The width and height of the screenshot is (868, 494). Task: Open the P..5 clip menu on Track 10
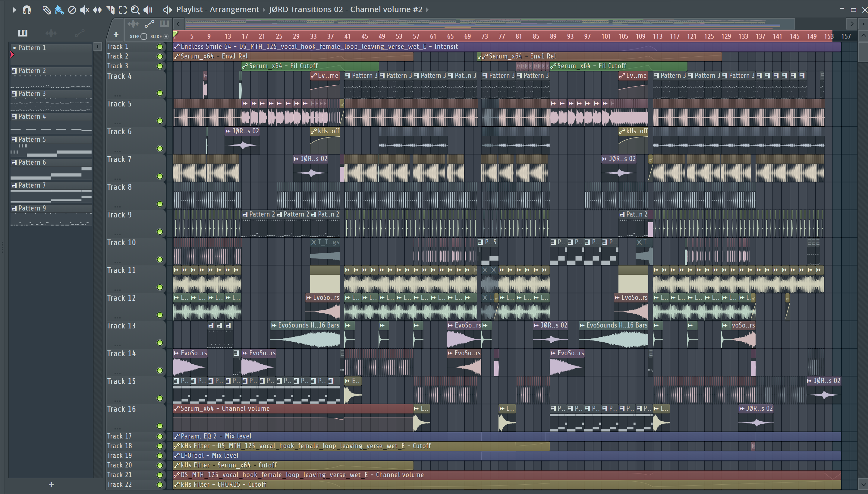click(x=480, y=242)
